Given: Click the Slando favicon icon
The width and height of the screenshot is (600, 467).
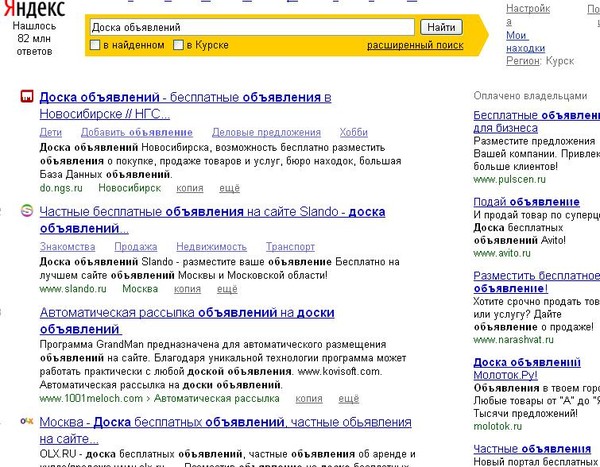Looking at the screenshot, I should (x=27, y=211).
